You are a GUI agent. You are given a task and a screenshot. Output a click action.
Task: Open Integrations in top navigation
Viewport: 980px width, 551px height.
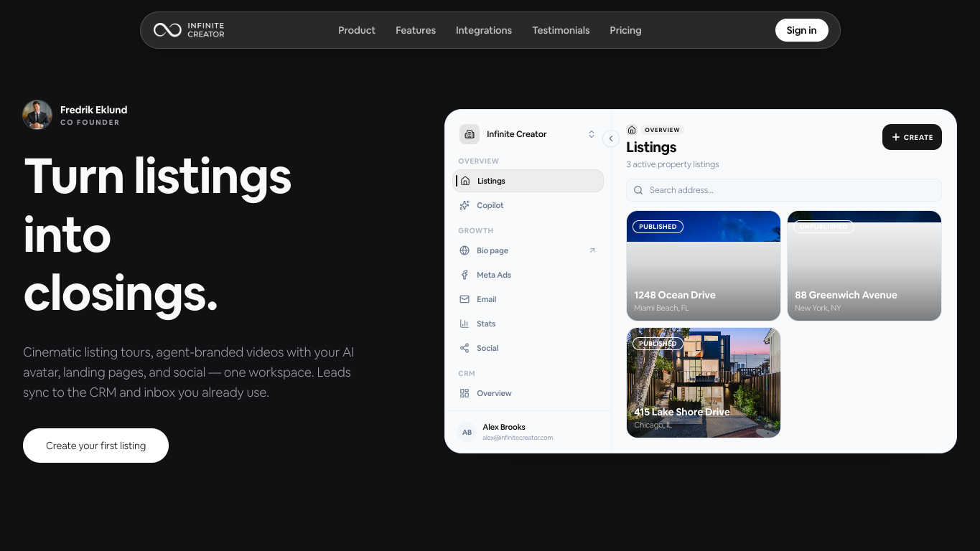pyautogui.click(x=484, y=30)
